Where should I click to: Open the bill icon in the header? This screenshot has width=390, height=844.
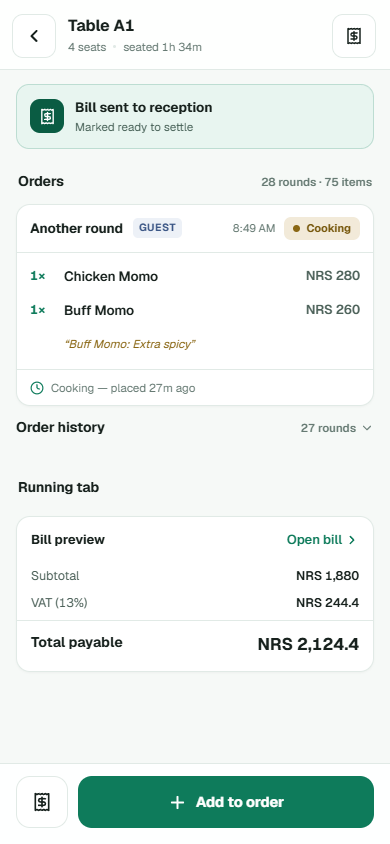tap(354, 36)
